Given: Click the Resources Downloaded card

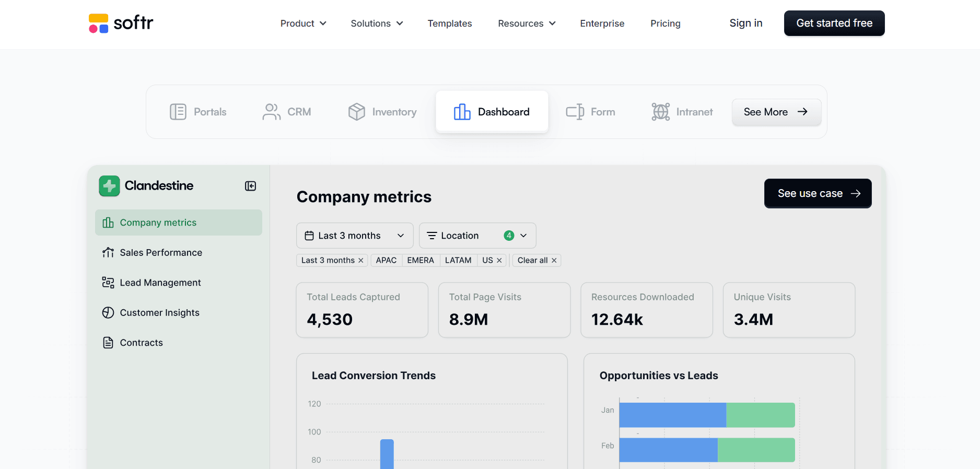Looking at the screenshot, I should (x=647, y=310).
